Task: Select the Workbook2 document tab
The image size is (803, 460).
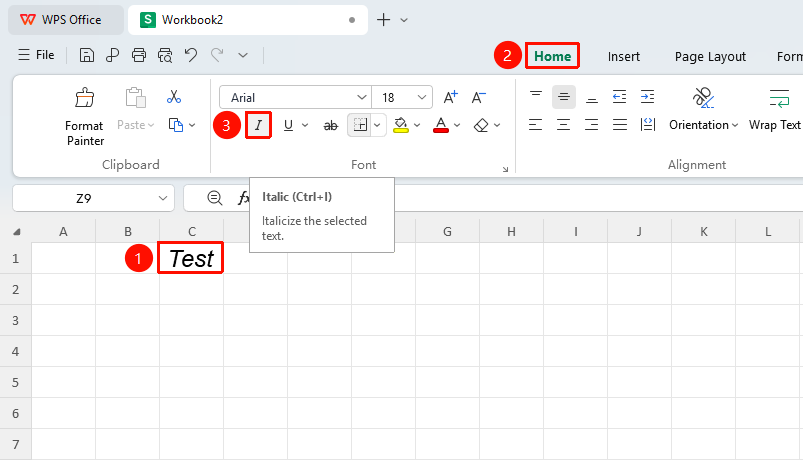Action: click(x=248, y=20)
